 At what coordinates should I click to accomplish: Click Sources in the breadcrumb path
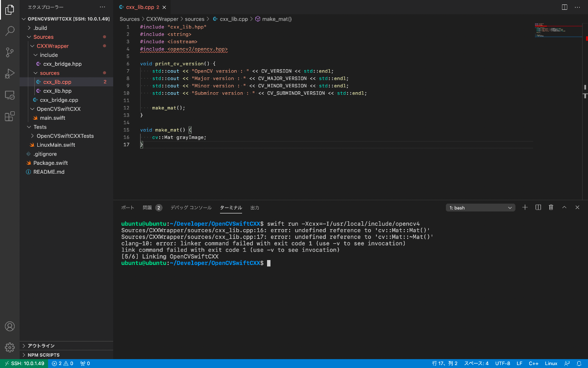(x=130, y=19)
